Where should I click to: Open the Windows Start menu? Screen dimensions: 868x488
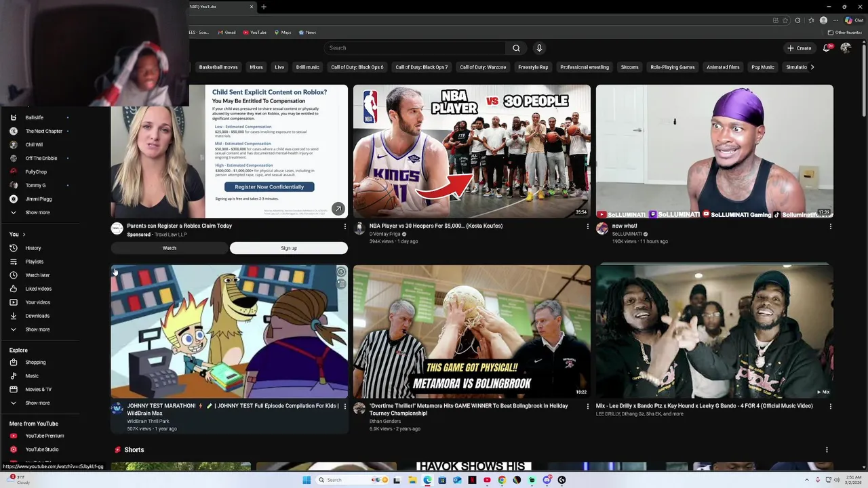point(307,480)
